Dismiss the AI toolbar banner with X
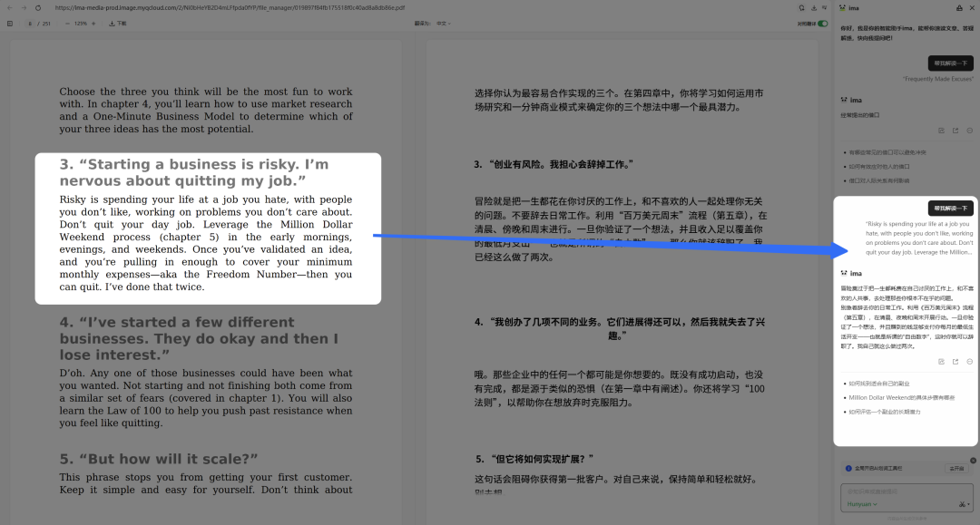980x525 pixels. [973, 461]
